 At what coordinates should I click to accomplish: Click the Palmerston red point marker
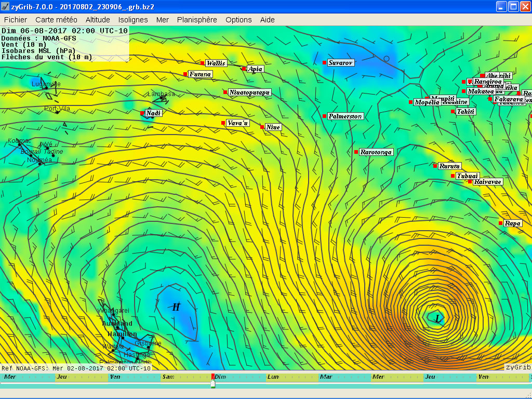324,116
